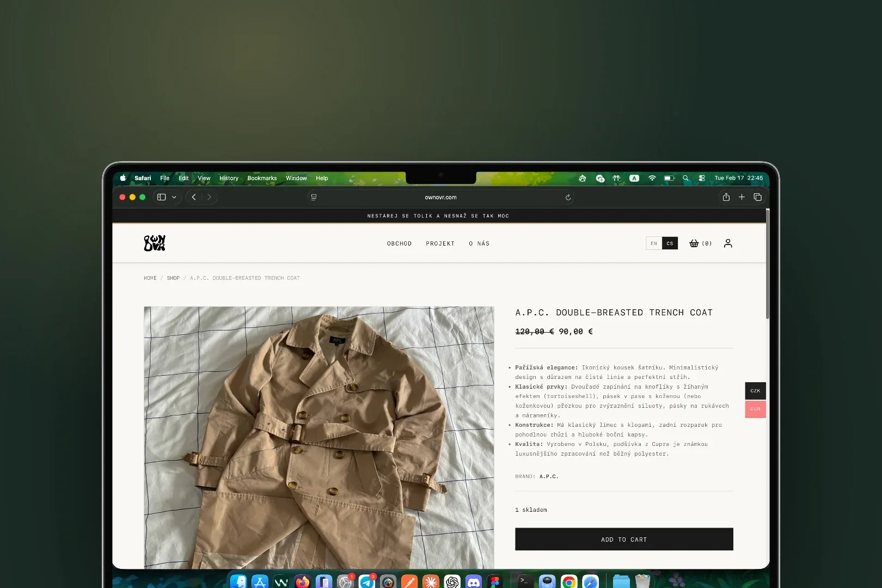Screen dimensions: 882x588
Task: Open Google Chrome from the Dock
Action: coord(569,581)
